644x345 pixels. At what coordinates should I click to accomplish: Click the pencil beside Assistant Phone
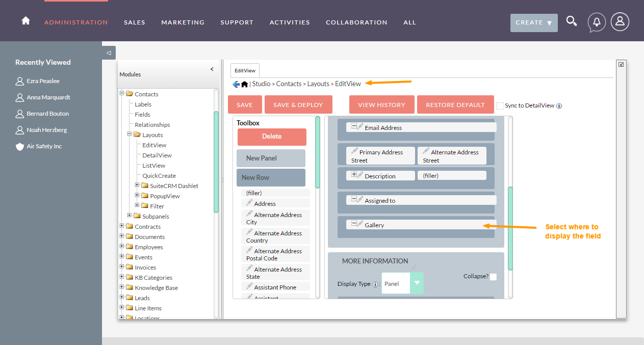click(x=249, y=286)
